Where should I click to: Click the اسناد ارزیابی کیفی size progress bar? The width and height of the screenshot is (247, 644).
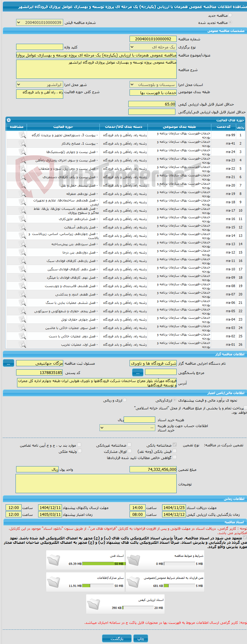138,608
